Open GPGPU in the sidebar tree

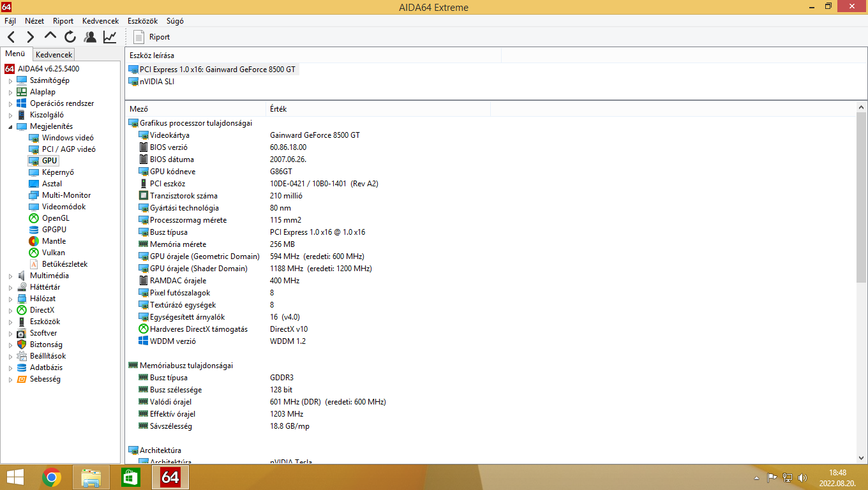pyautogui.click(x=54, y=230)
